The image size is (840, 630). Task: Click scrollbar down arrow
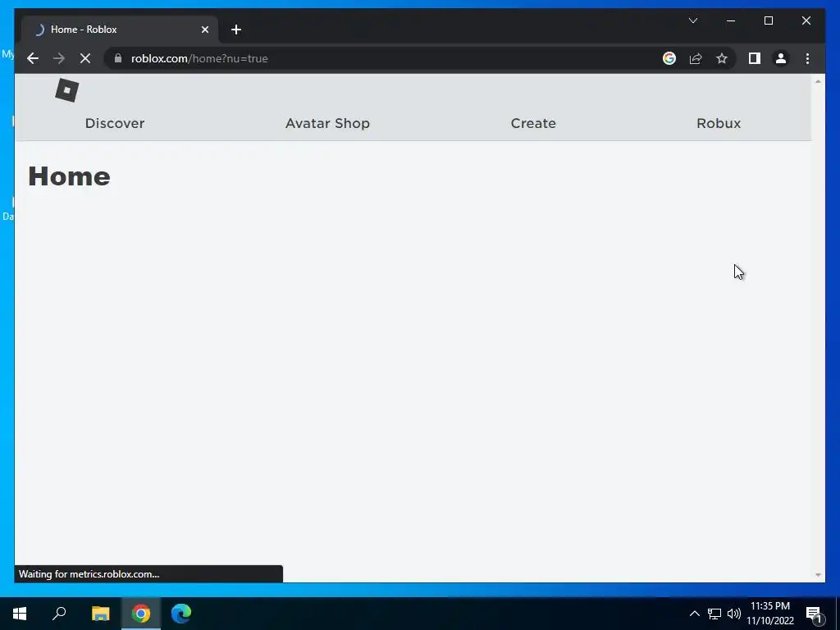818,575
